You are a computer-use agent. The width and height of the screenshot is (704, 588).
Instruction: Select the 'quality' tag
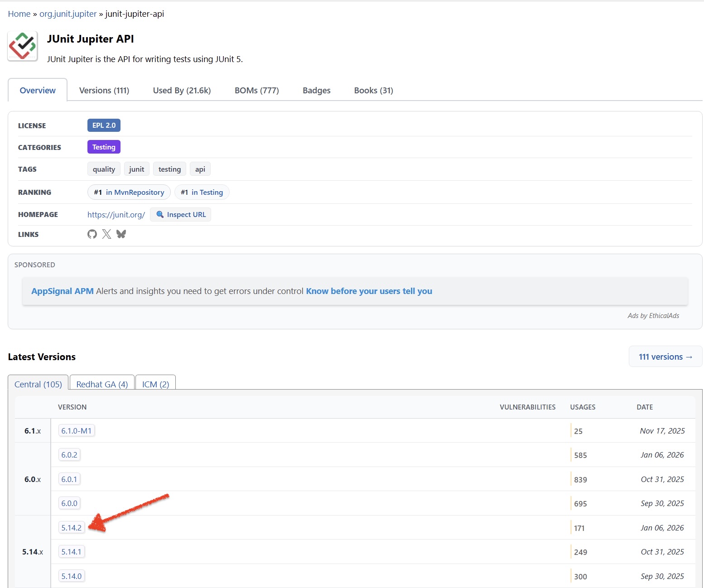pos(104,169)
